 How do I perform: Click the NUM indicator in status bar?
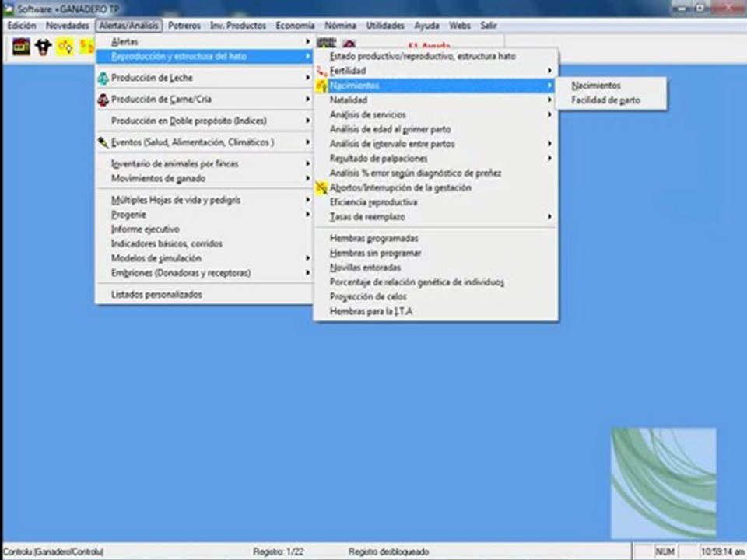click(x=665, y=551)
